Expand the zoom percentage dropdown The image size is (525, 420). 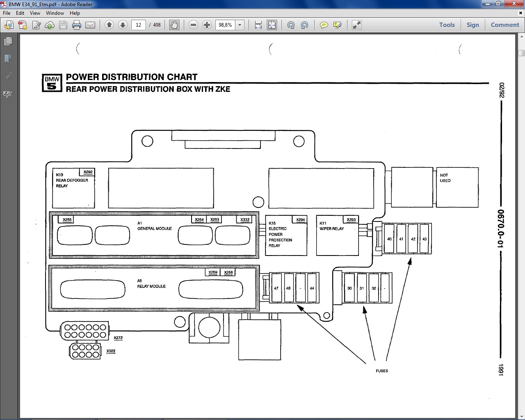point(240,25)
